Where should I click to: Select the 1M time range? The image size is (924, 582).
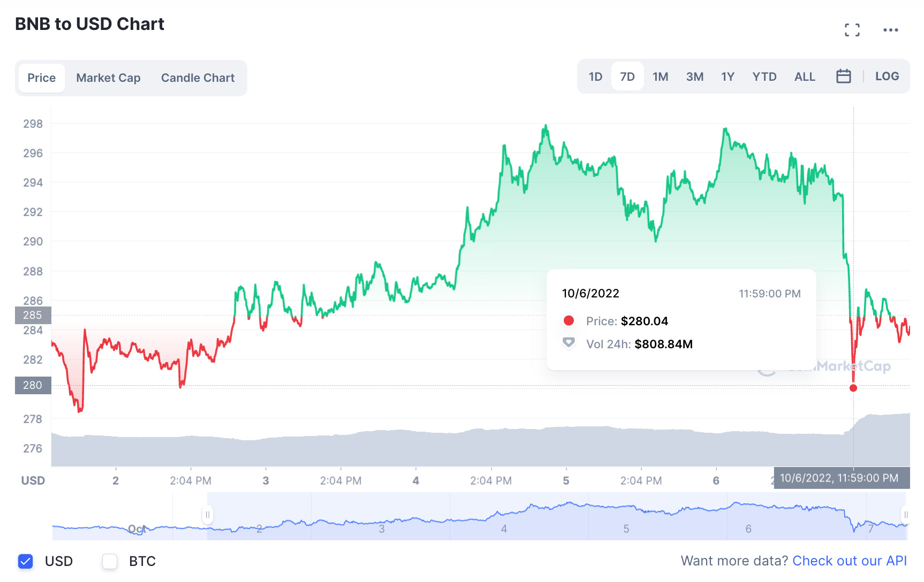[661, 76]
